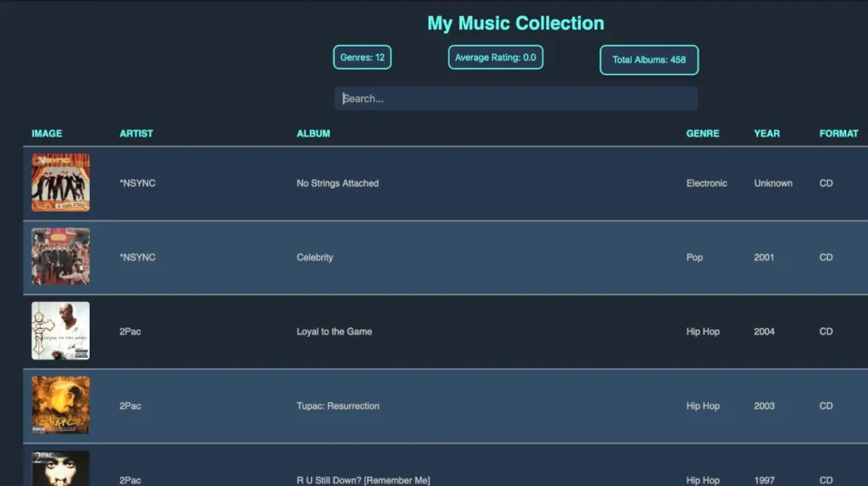This screenshot has width=868, height=486.
Task: Click the Genres: 12 stat badge
Action: tap(362, 57)
